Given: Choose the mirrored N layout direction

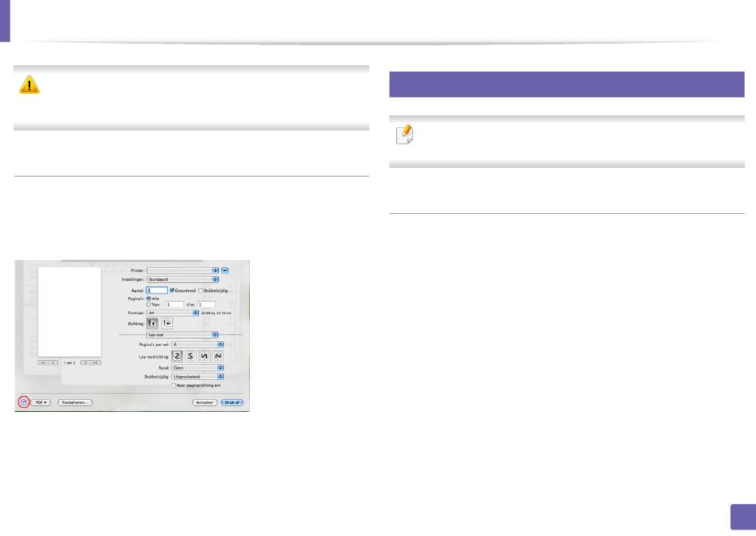Looking at the screenshot, I should [x=205, y=356].
